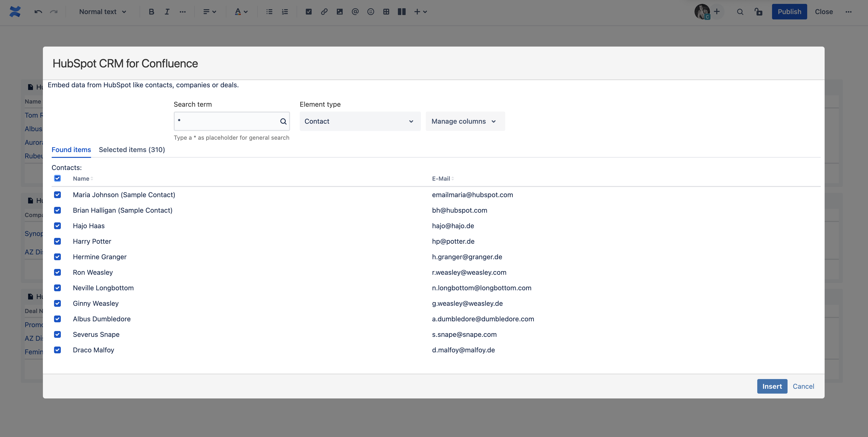This screenshot has width=868, height=437.
Task: Click the Confluence logo icon
Action: click(15, 12)
